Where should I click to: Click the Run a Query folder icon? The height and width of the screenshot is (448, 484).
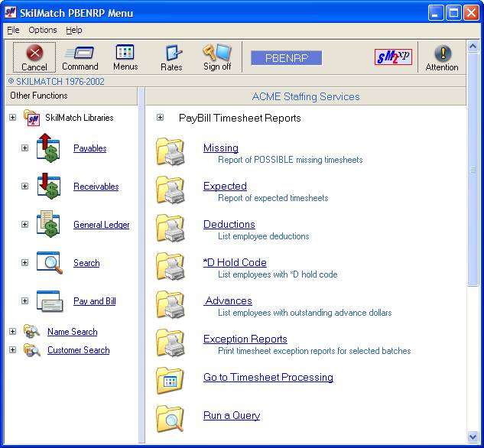(170, 419)
